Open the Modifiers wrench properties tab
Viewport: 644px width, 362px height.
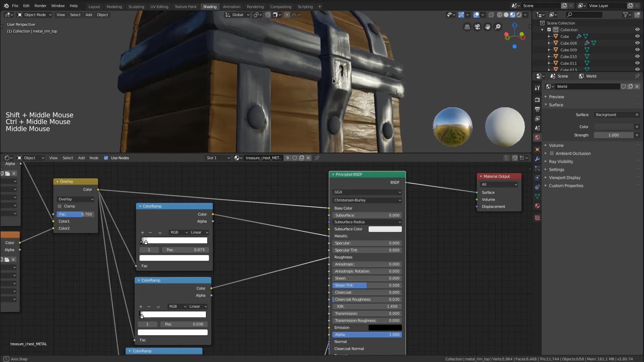pos(537,159)
